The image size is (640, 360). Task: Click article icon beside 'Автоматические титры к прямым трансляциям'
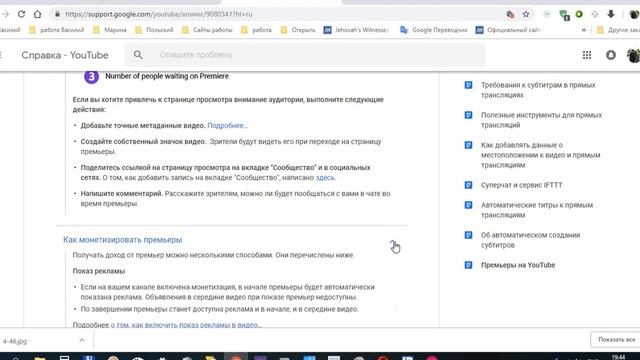[x=469, y=205]
